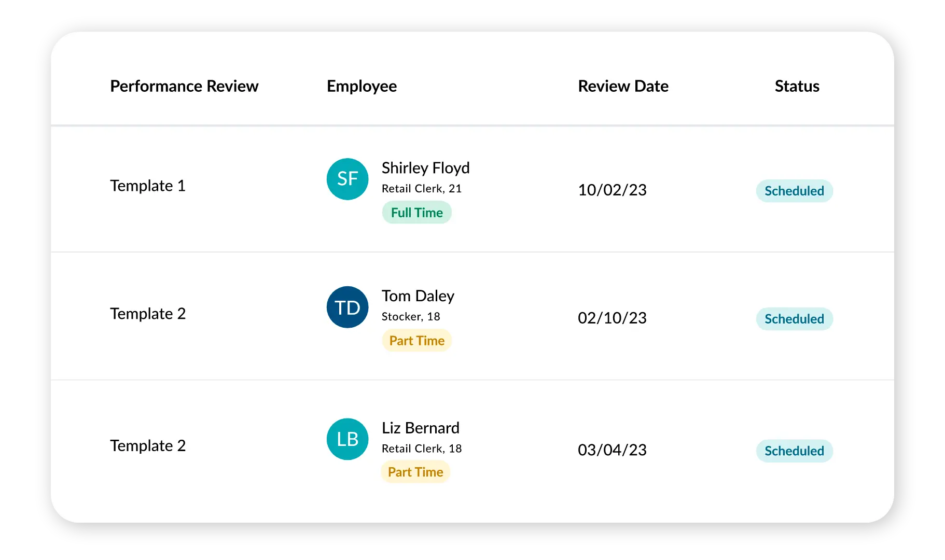The image size is (945, 560).
Task: Open the Performance Review column header
Action: coord(184,86)
